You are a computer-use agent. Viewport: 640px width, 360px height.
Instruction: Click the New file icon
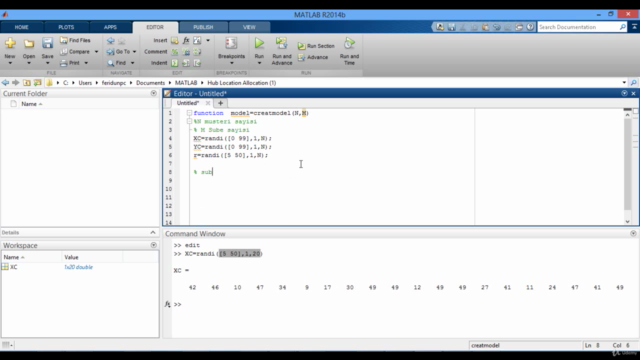10,43
